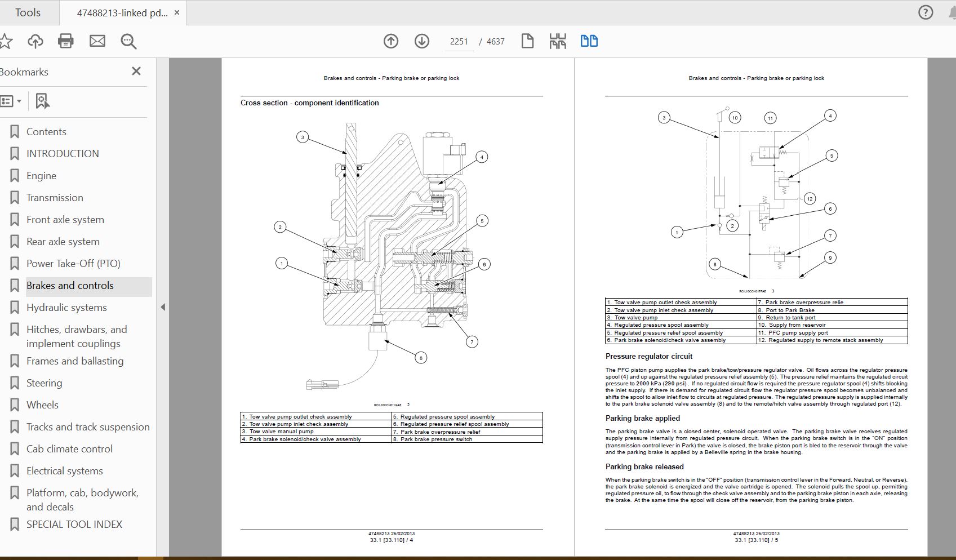The image size is (956, 560).
Task: Select the single page view icon
Action: pyautogui.click(x=527, y=41)
